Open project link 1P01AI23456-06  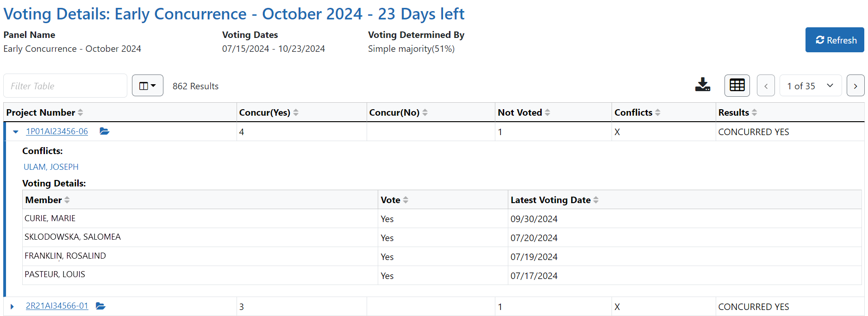click(57, 131)
